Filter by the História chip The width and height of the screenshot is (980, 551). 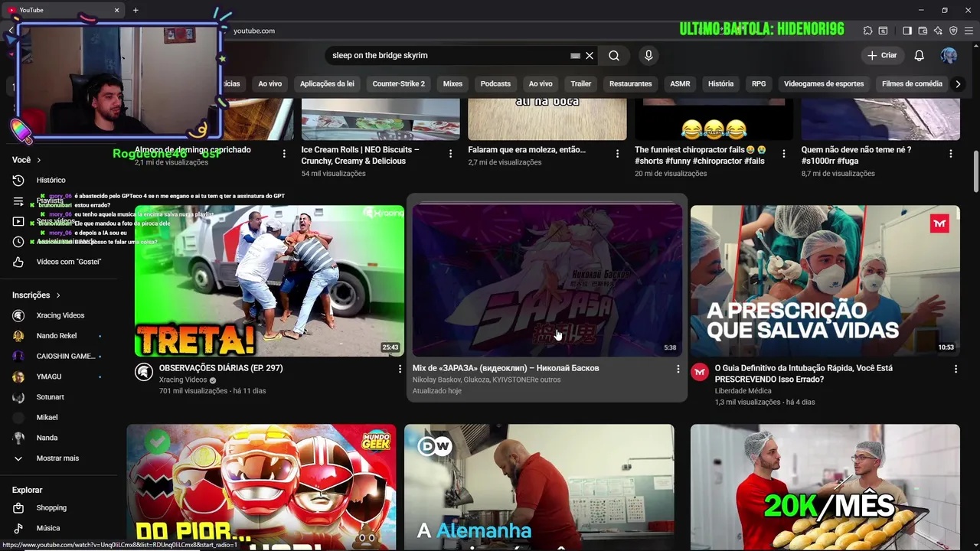720,83
